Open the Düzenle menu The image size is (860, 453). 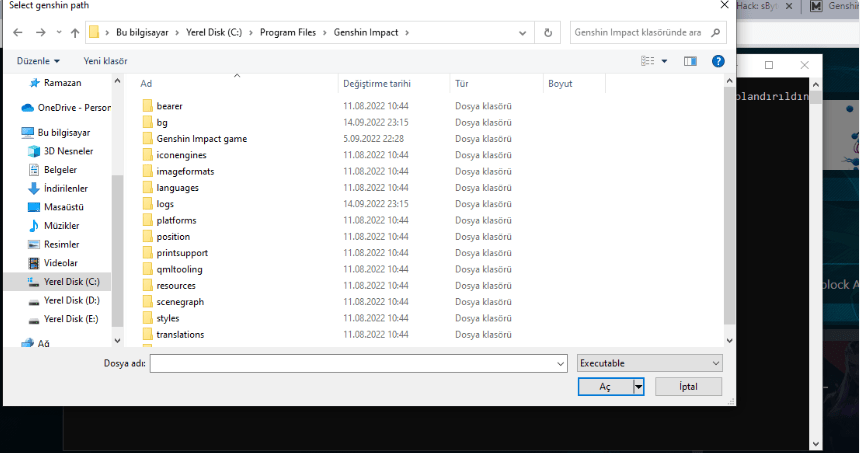38,61
